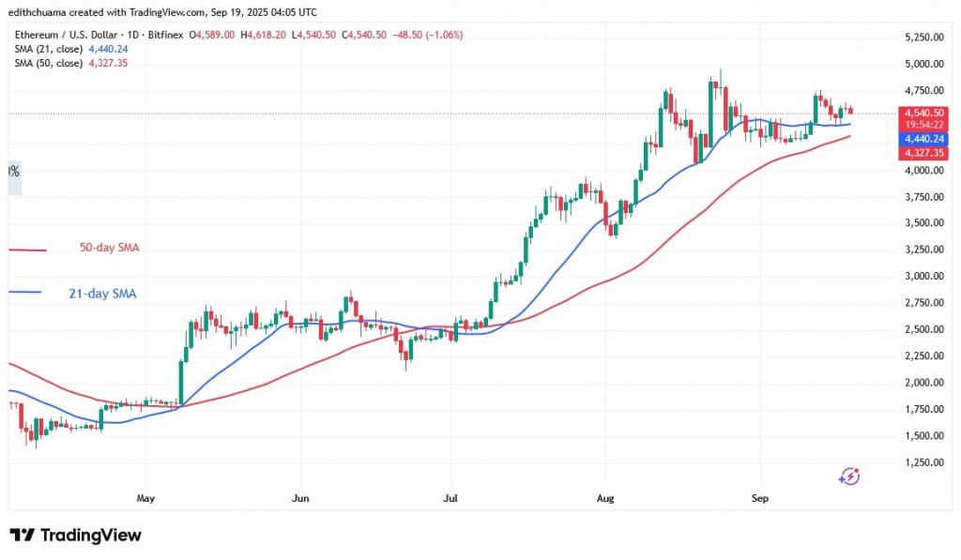
Task: Click the red 50-day SMA legend line
Action: point(27,250)
